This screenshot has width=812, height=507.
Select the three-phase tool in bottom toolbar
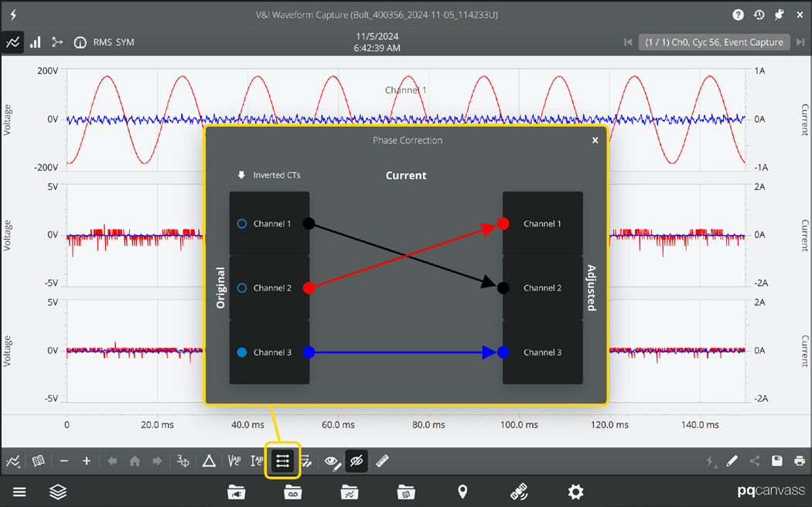tap(182, 461)
